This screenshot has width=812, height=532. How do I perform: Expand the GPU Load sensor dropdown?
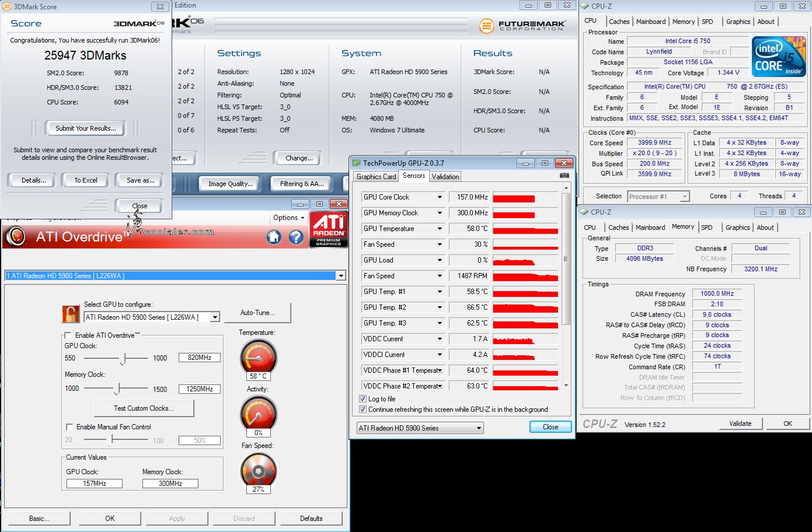pyautogui.click(x=440, y=260)
